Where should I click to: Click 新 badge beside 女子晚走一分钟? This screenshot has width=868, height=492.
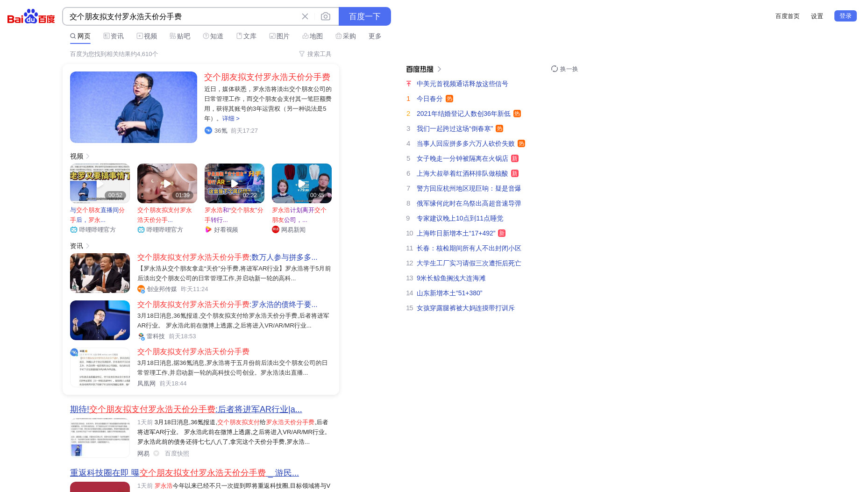(515, 159)
